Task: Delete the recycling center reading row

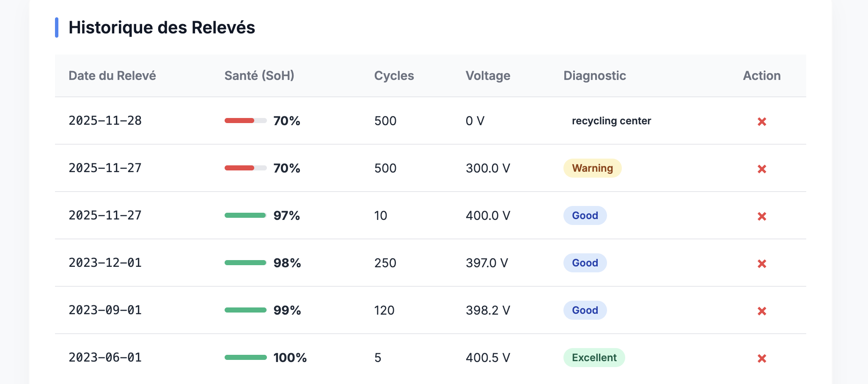Action: click(x=761, y=122)
